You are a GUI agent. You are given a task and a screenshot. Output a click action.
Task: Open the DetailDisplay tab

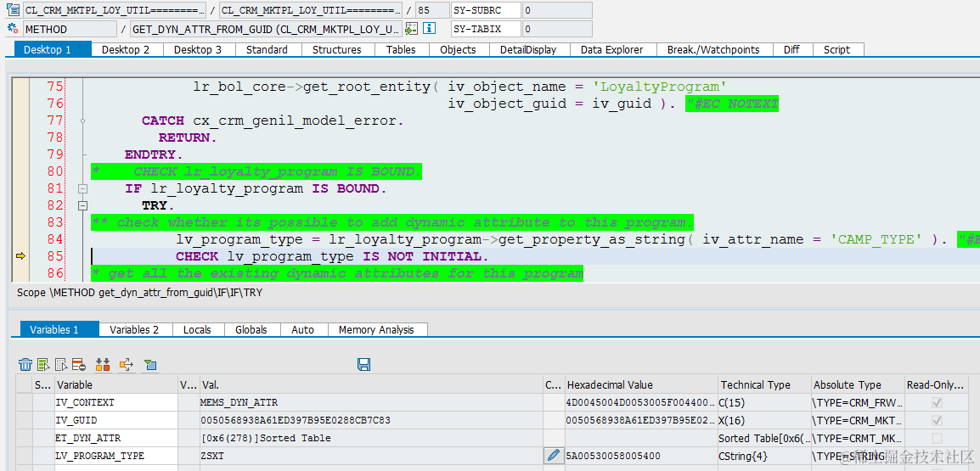coord(528,49)
